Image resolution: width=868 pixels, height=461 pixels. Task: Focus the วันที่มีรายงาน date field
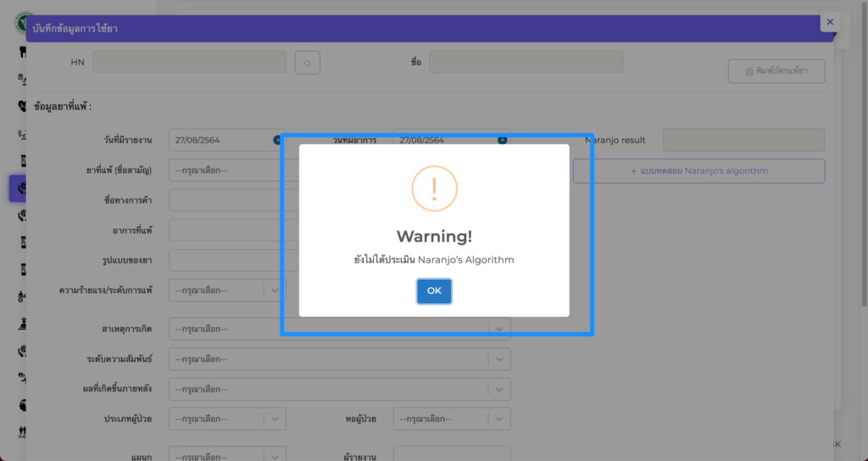tap(219, 140)
